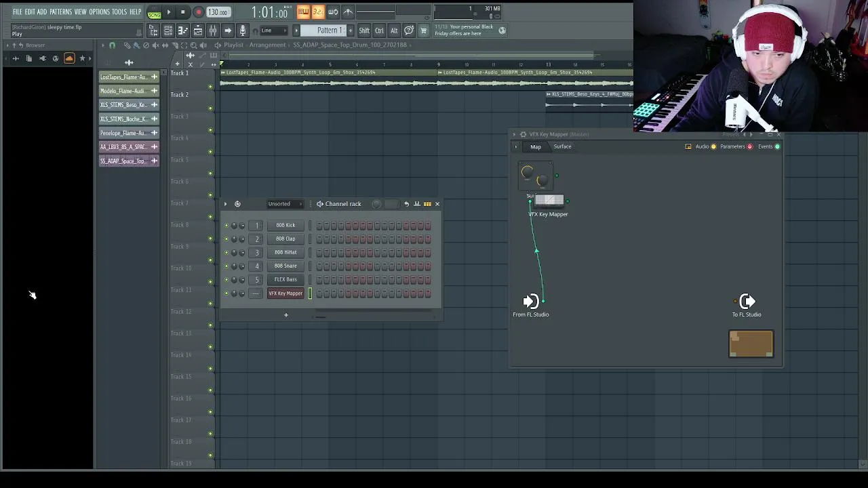
Task: Mute Track 2 with its green light
Action: (210, 108)
